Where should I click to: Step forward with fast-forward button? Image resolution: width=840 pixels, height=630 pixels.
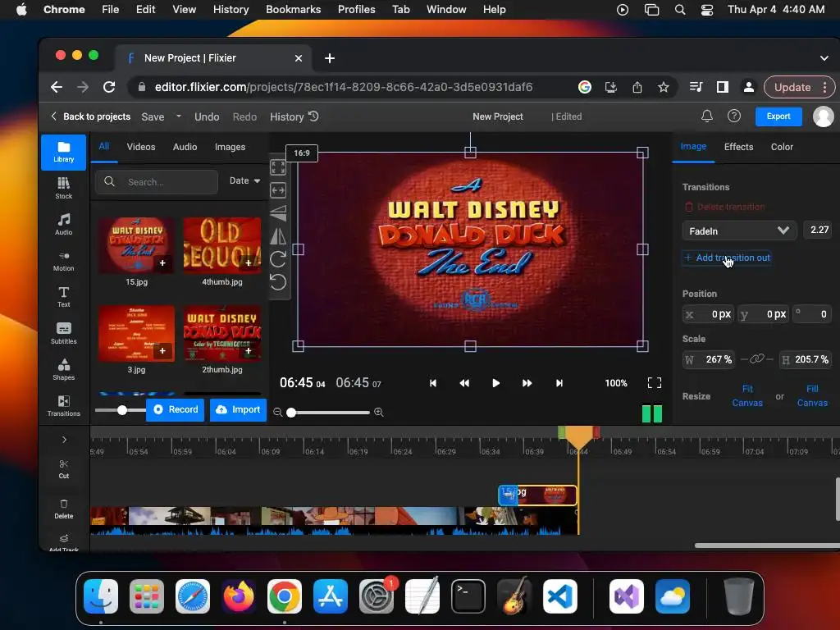point(527,383)
